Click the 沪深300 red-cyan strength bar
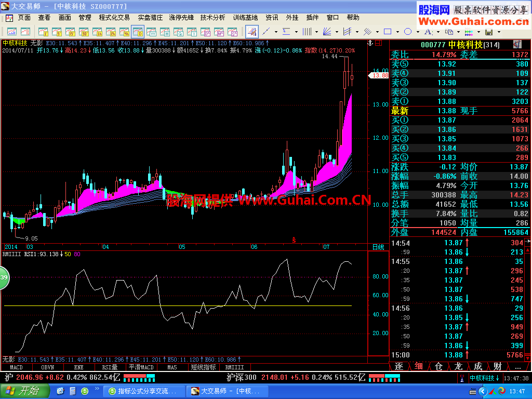Viewport: 532px width, 399px height. pyautogui.click(x=384, y=378)
